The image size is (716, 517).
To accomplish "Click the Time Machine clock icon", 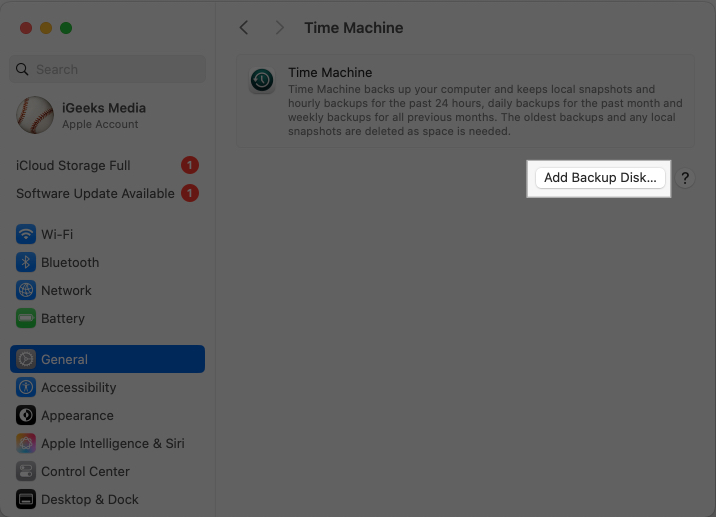I will click(262, 80).
